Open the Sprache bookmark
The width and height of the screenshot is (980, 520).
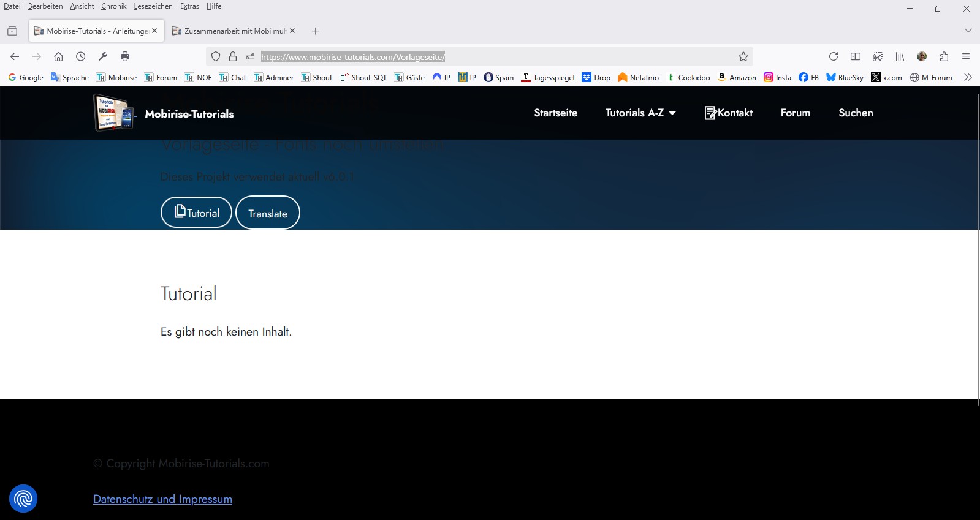pyautogui.click(x=70, y=77)
